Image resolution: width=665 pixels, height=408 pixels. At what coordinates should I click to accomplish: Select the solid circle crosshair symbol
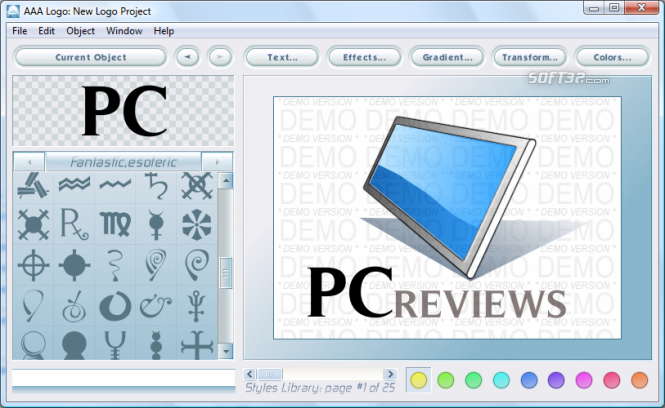[x=74, y=265]
